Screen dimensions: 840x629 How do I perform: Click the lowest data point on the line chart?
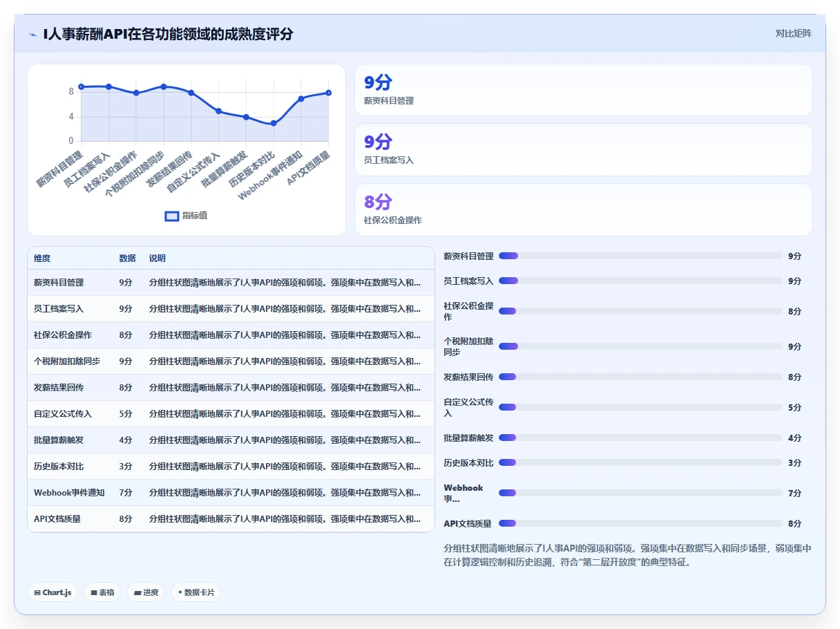tap(274, 123)
